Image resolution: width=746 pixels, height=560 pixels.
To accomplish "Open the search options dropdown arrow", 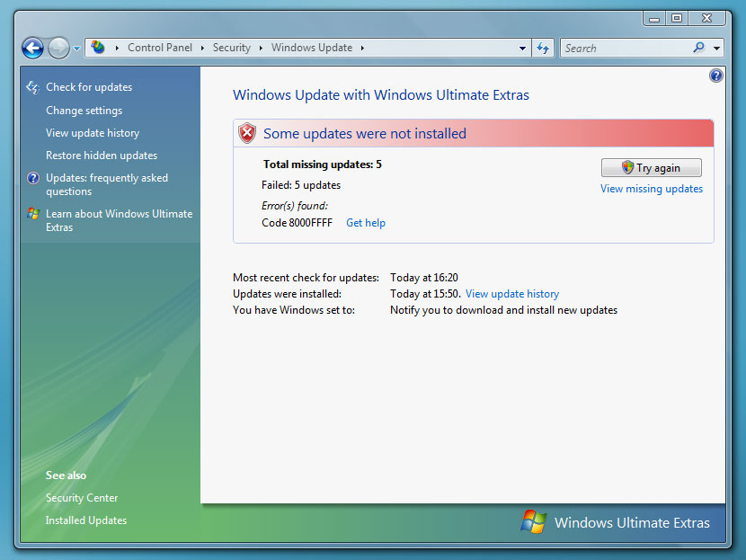I will [716, 49].
